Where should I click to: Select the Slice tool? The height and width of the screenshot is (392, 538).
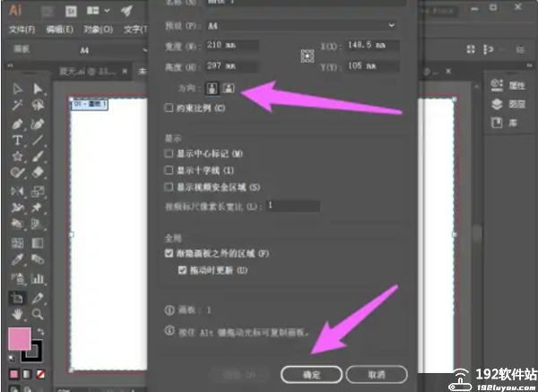point(38,297)
